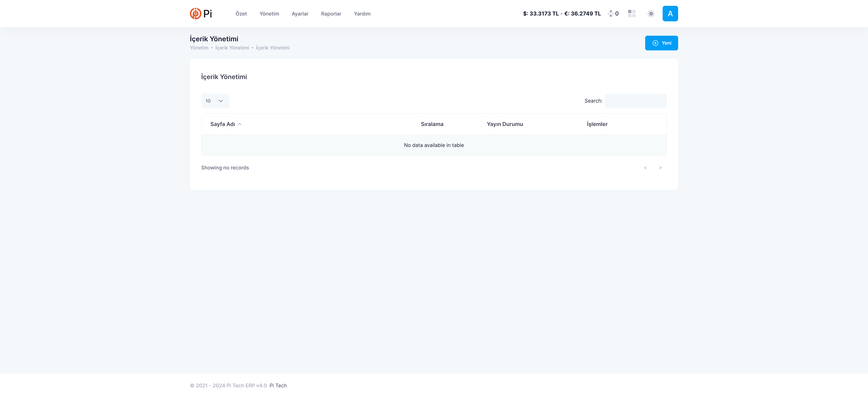Open the Raporlar menu

pos(331,14)
